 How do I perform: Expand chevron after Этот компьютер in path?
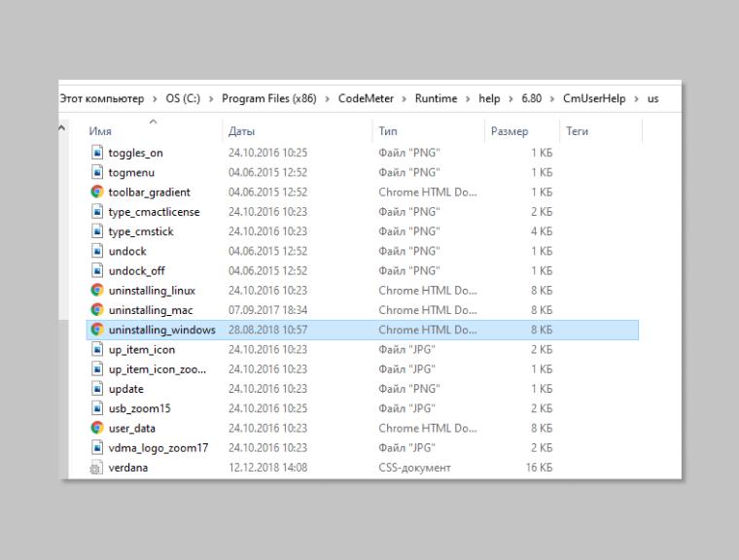pyautogui.click(x=155, y=99)
